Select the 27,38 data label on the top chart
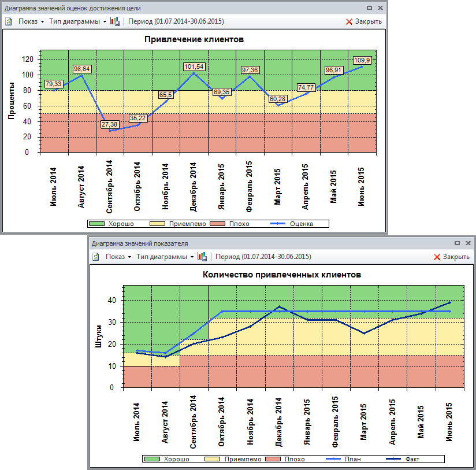The image size is (476, 470). 109,125
